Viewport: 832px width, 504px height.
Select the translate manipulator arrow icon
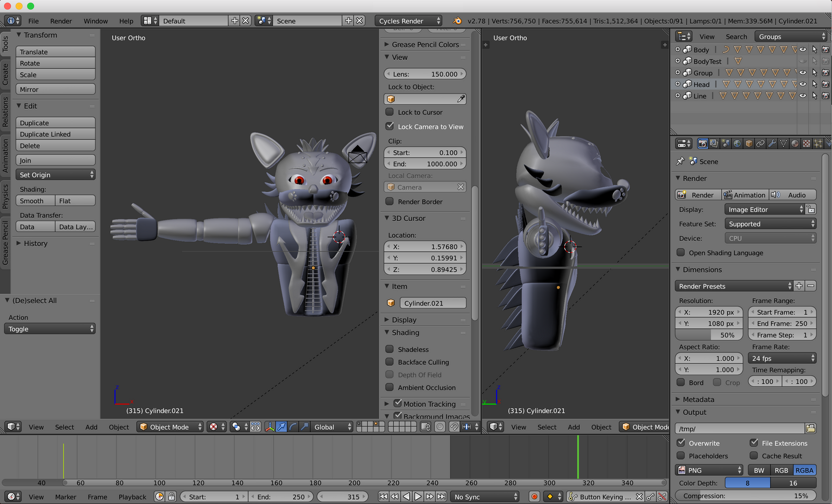pyautogui.click(x=281, y=427)
